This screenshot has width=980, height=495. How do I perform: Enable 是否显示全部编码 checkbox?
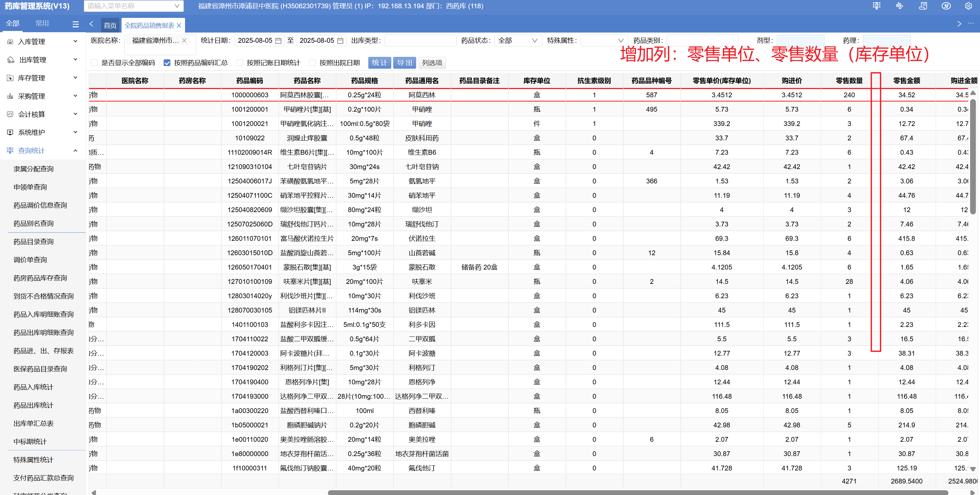[94, 63]
